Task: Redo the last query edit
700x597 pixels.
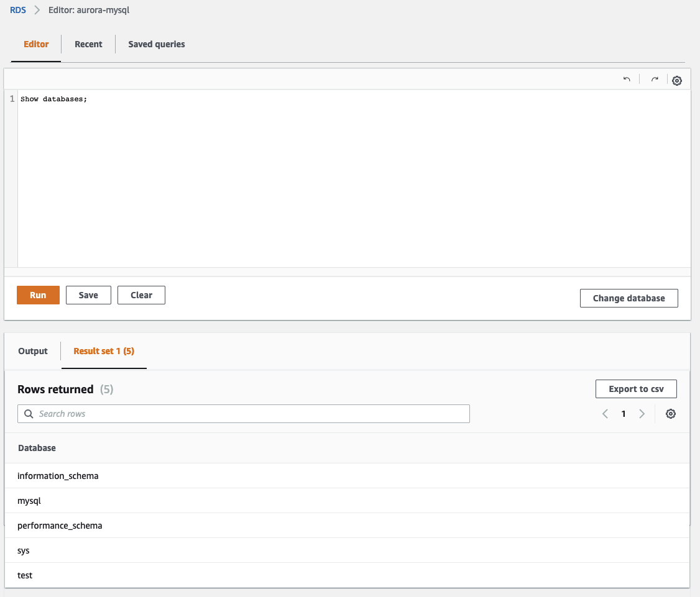Action: pos(654,80)
